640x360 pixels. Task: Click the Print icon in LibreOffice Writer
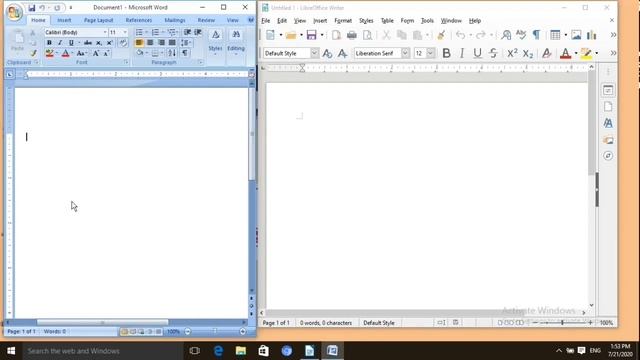tap(351, 35)
